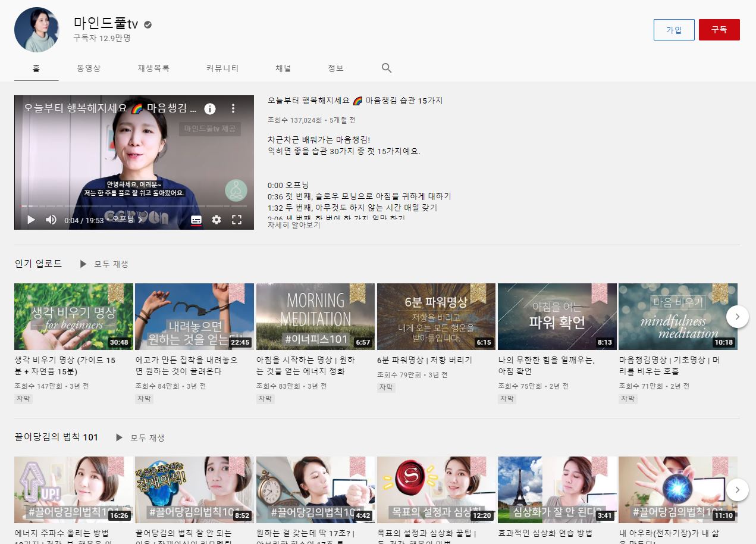The height and width of the screenshot is (544, 756).
Task: Open 아우라 video thumbnail 11:10
Action: pyautogui.click(x=678, y=490)
